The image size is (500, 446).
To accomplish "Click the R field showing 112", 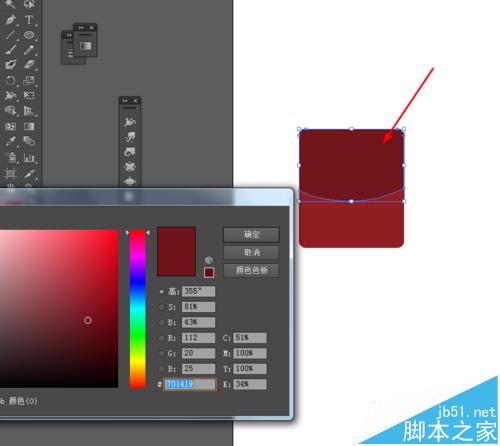I will point(198,338).
